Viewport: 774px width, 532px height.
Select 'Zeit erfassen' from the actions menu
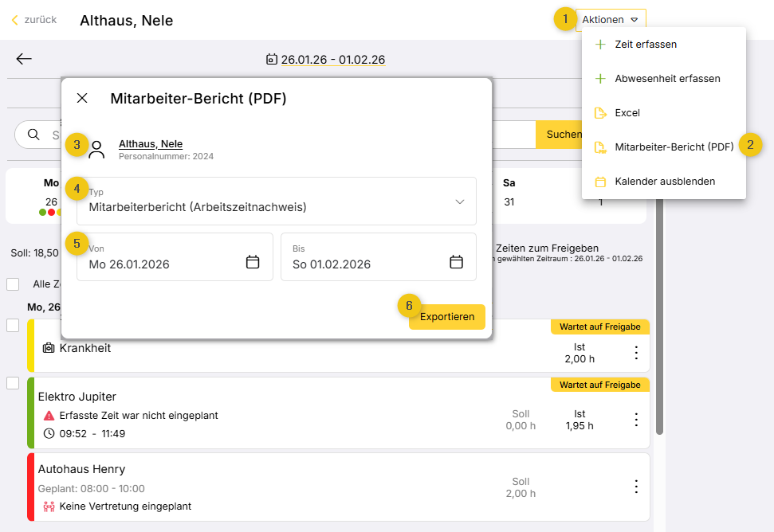(645, 45)
